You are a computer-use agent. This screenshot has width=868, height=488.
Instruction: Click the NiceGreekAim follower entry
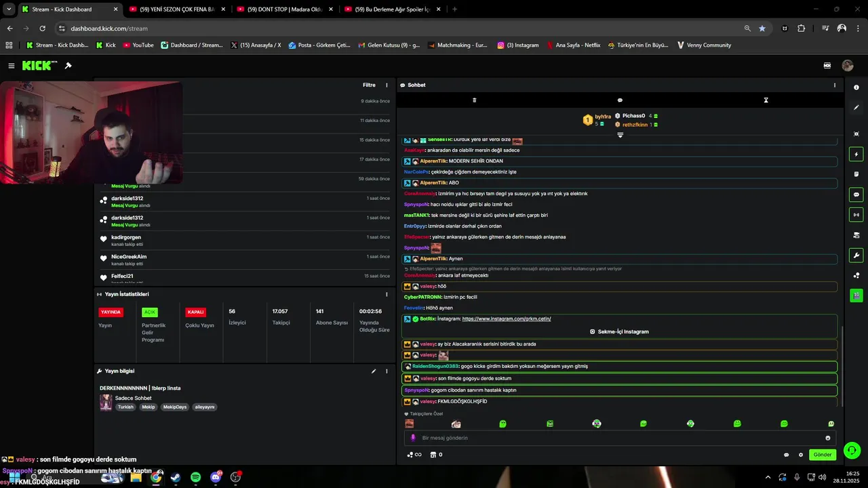pos(129,257)
